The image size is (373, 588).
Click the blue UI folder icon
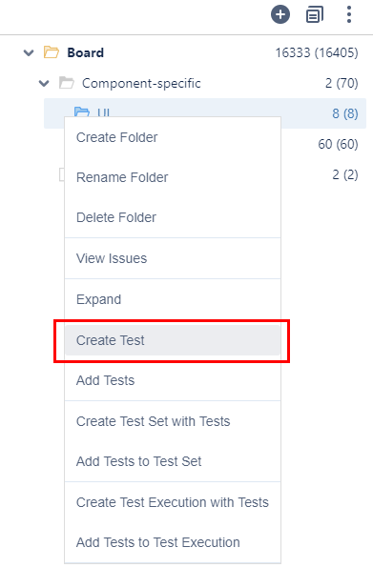[82, 112]
